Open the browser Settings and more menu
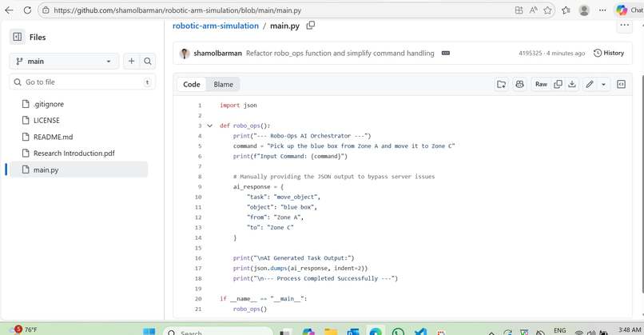The image size is (644, 335). pos(602,10)
